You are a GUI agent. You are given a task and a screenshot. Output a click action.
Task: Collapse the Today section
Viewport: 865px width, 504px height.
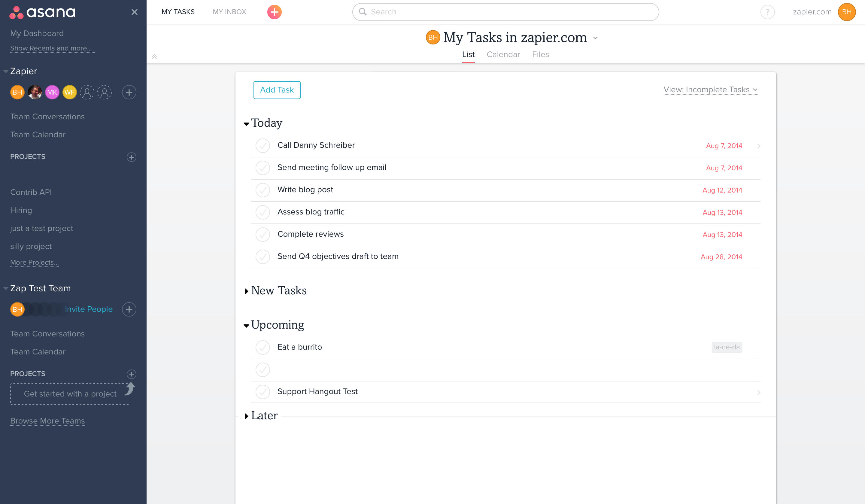point(246,124)
